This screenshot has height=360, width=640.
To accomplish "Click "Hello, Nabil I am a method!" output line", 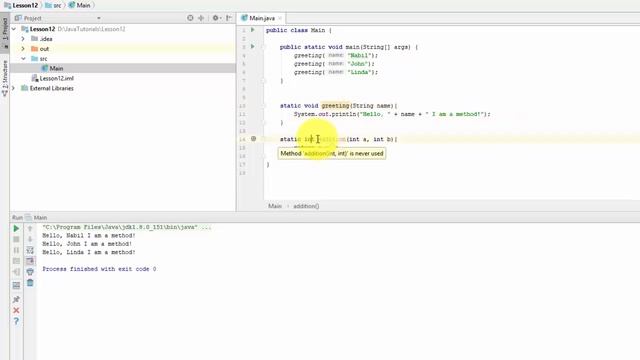I will [89, 236].
